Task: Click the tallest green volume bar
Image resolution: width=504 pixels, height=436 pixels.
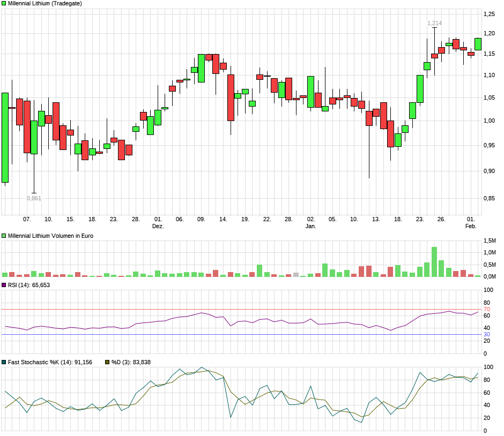Action: click(434, 261)
